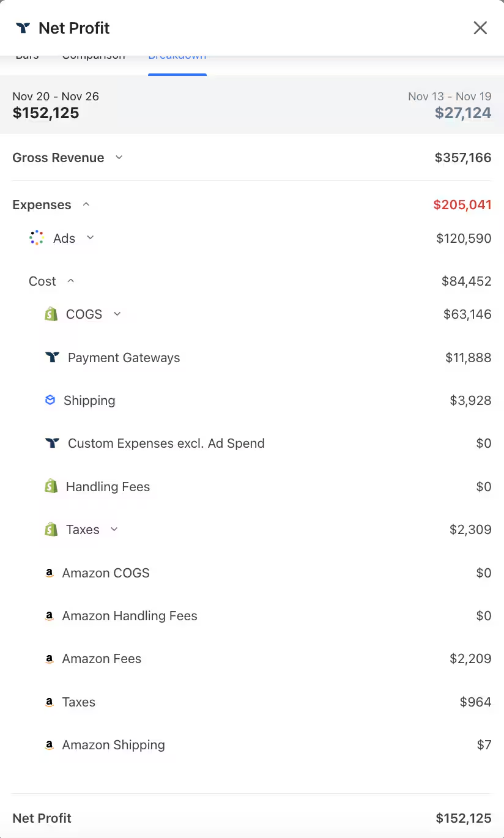Open the Bars view
The image size is (504, 838).
(26, 56)
